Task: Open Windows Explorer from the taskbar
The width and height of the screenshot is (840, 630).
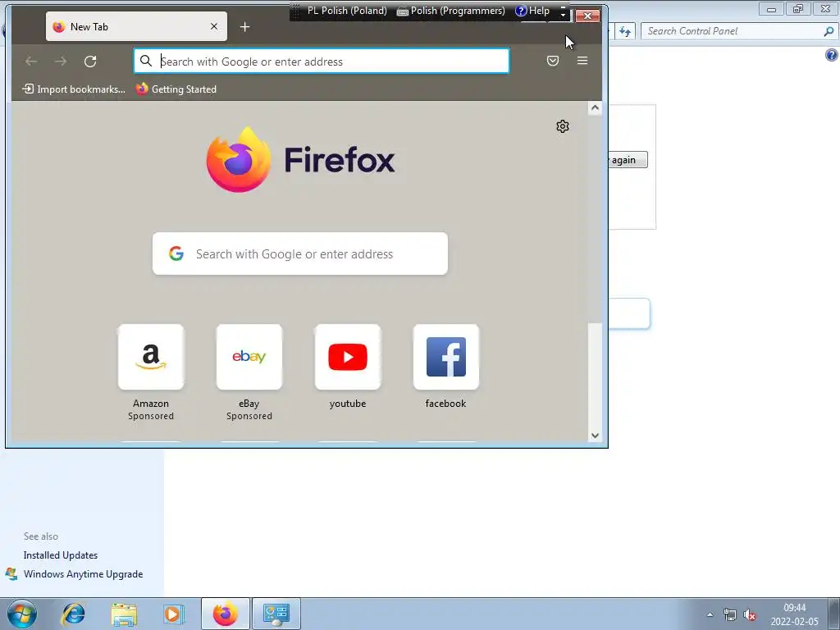Action: point(124,614)
